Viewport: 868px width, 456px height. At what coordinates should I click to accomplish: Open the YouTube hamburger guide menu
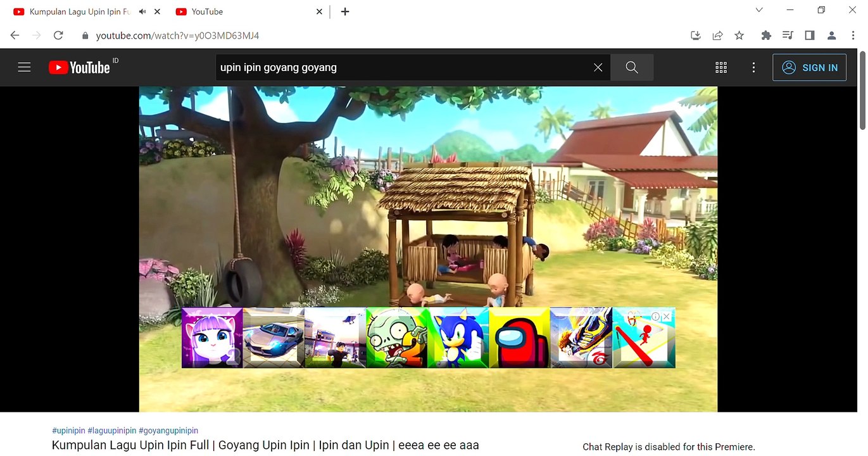(24, 67)
